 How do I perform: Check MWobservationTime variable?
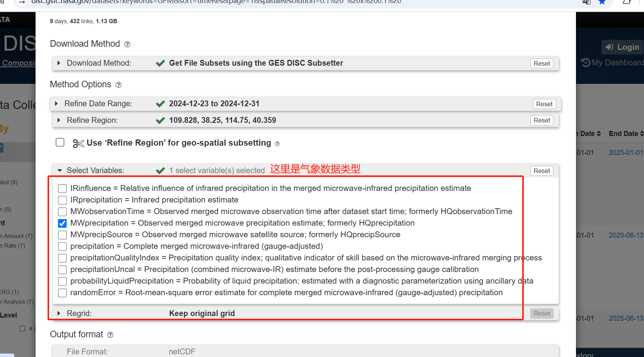62,212
